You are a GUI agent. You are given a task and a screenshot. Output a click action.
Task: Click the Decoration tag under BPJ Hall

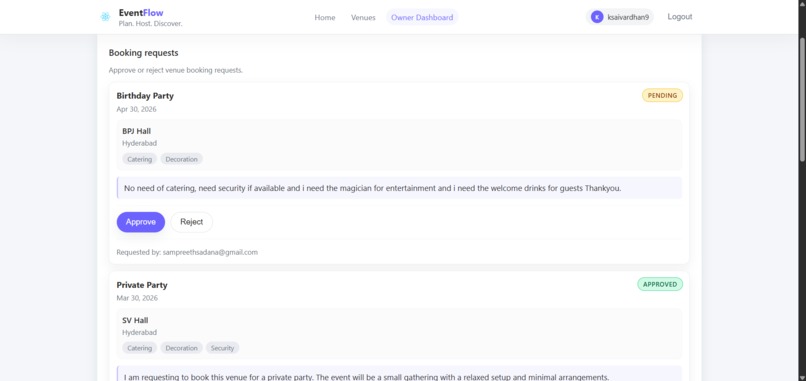(181, 159)
